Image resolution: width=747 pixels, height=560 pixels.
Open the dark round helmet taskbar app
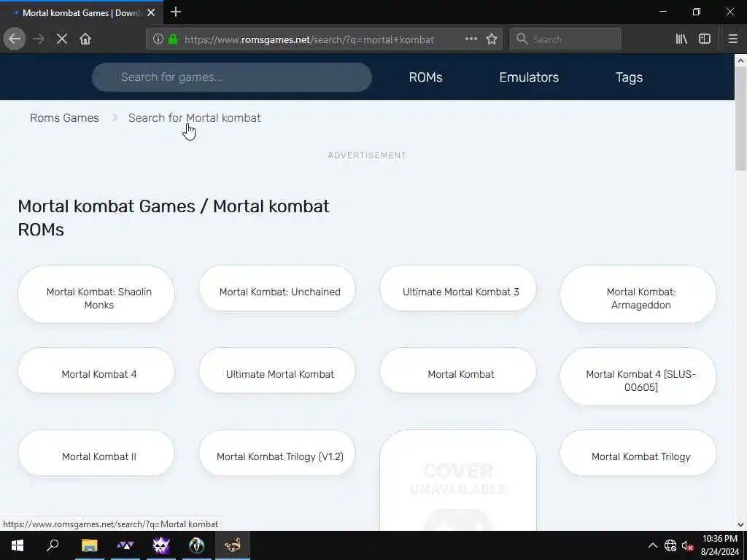tap(197, 545)
